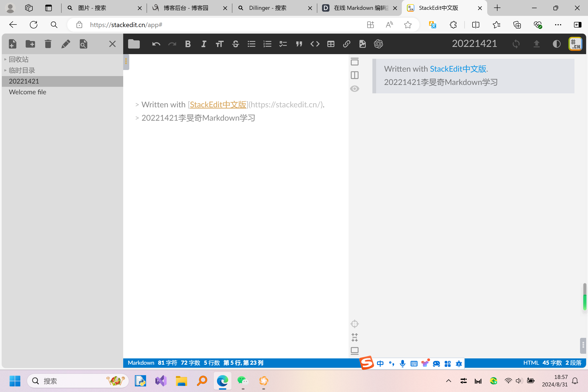Toggle the file explorer folder icon
588x392 pixels.
134,44
